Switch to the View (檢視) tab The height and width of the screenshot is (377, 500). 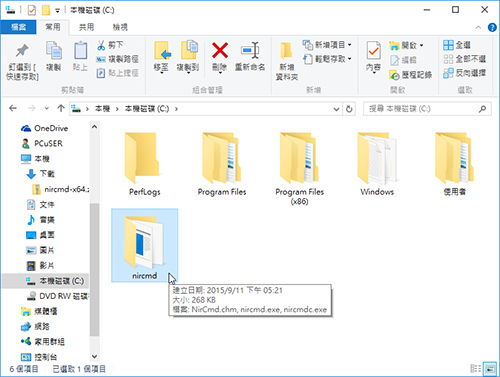tap(120, 27)
